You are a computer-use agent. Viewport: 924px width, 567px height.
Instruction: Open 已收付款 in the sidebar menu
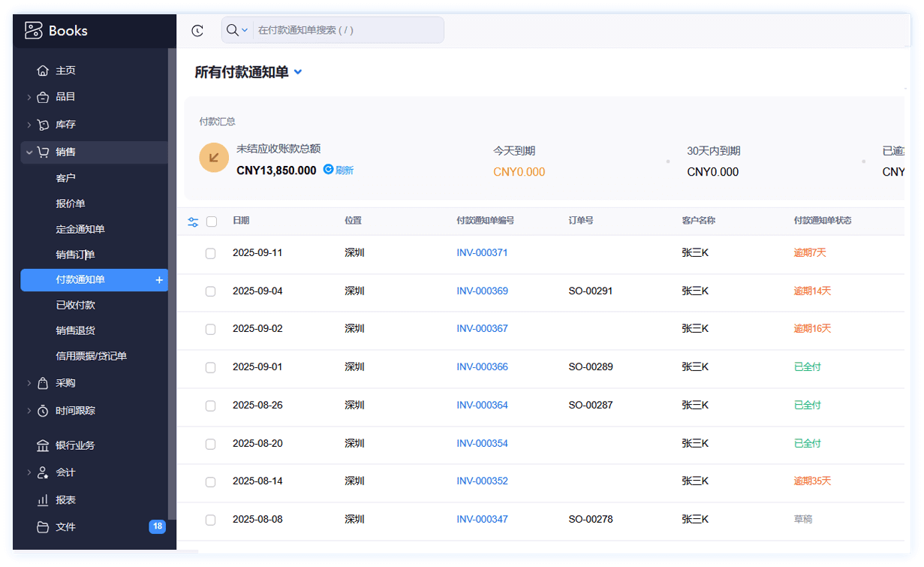tap(75, 305)
